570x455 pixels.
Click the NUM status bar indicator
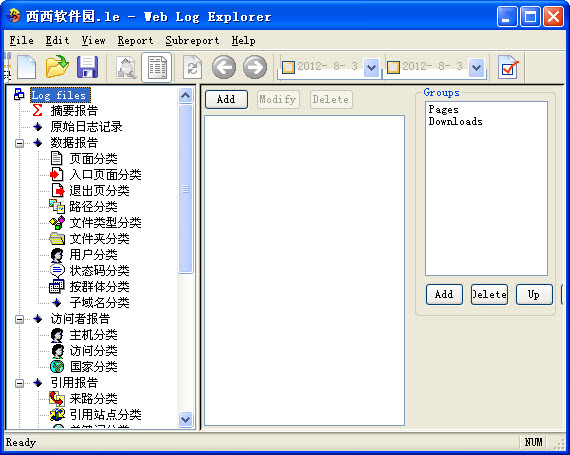pyautogui.click(x=533, y=442)
